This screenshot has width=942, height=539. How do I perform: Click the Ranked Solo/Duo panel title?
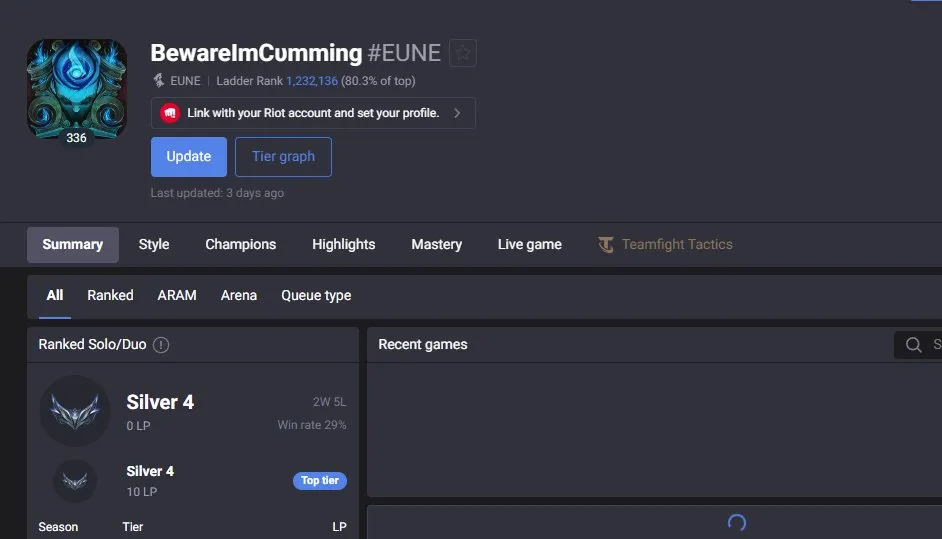click(93, 344)
